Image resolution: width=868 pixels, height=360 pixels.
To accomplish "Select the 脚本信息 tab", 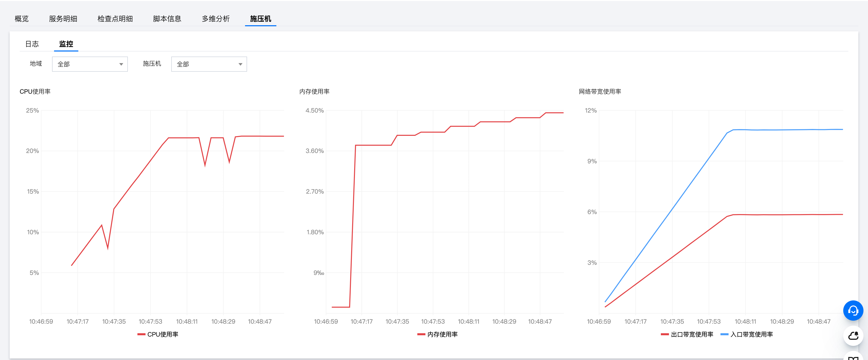I will pos(167,19).
